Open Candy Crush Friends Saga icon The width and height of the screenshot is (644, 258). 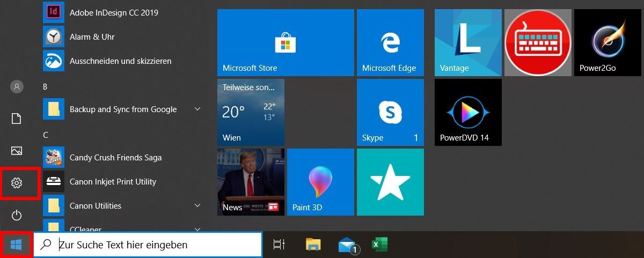pos(54,157)
